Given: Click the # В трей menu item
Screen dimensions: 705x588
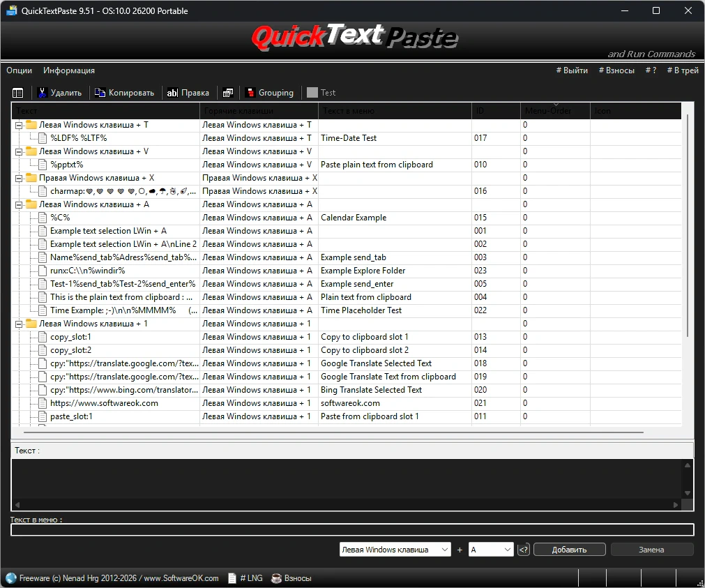Looking at the screenshot, I should pyautogui.click(x=683, y=70).
